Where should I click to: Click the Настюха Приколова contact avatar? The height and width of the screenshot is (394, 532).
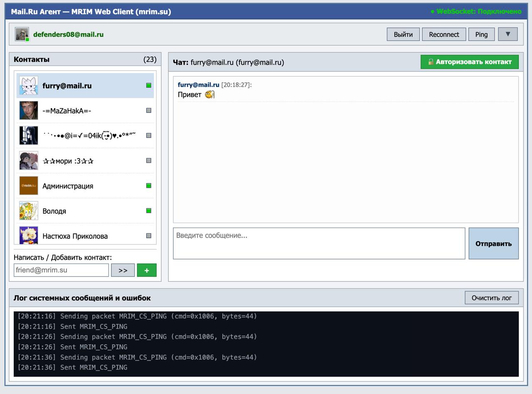(29, 235)
